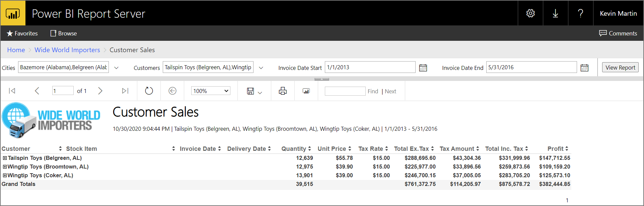Select the grand total profit $382,444.85
The width and height of the screenshot is (644, 206).
pyautogui.click(x=555, y=184)
